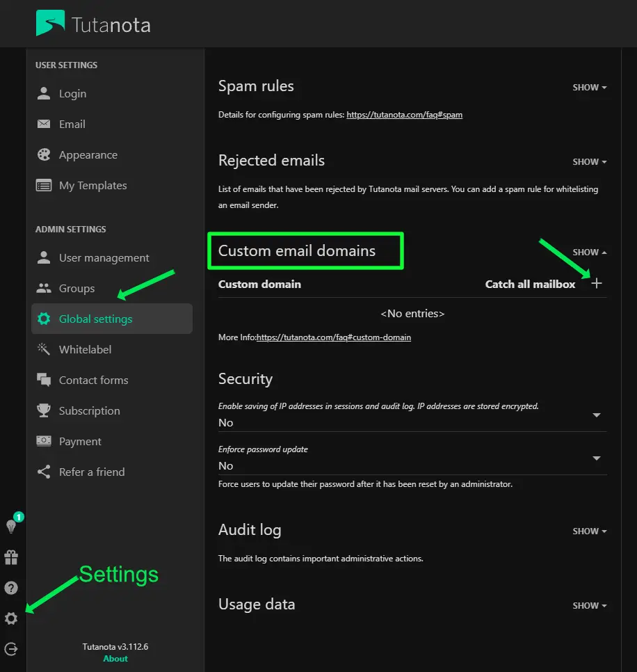
Task: Open Login settings person icon
Action: (44, 93)
